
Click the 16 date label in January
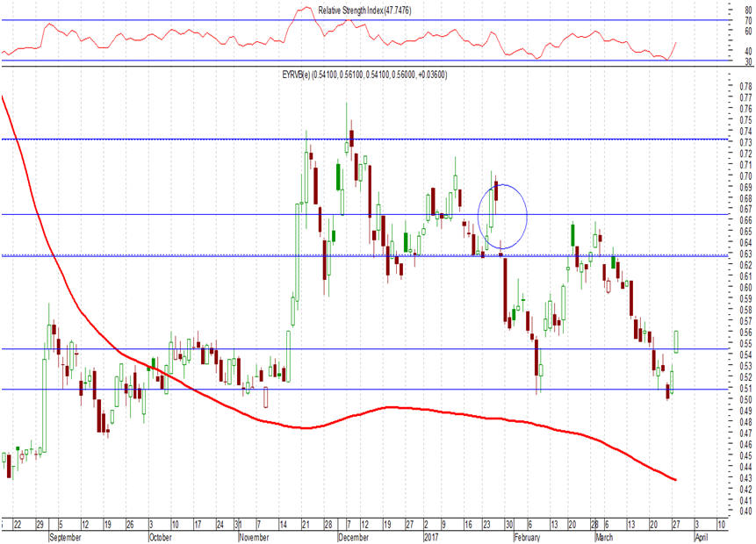tap(468, 525)
